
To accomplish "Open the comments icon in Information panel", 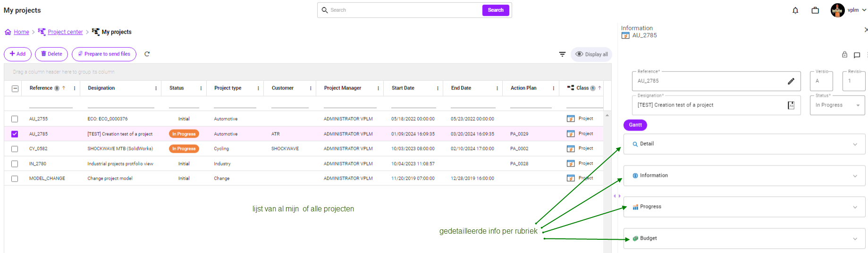I will pyautogui.click(x=857, y=55).
